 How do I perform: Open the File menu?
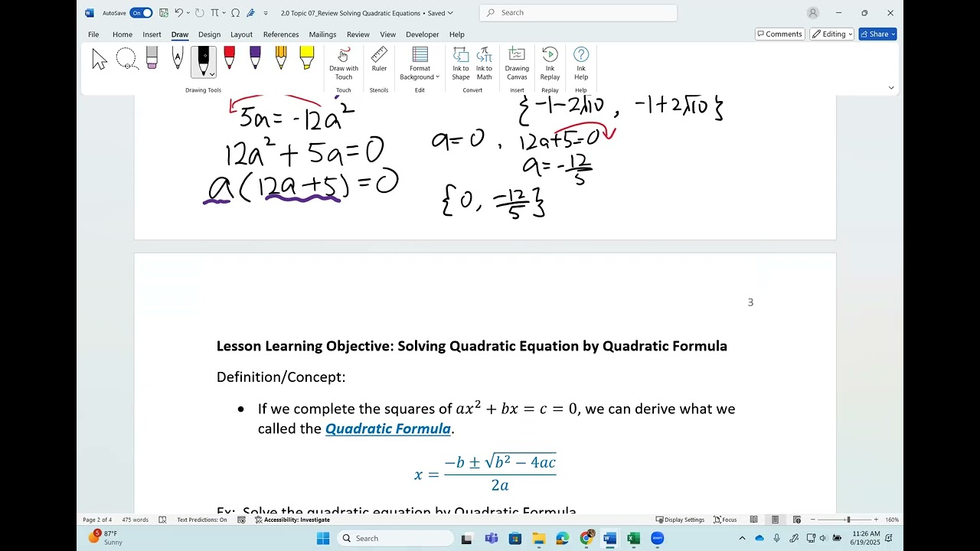point(93,34)
